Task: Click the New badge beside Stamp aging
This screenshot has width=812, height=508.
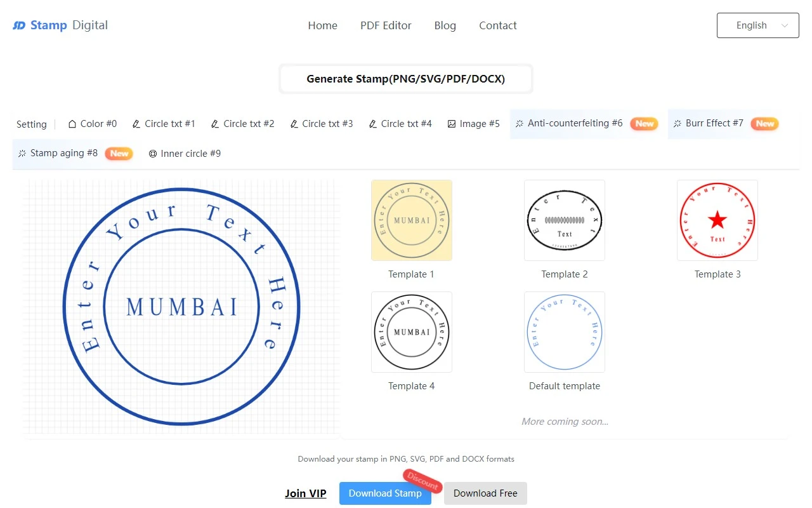Action: click(x=119, y=153)
